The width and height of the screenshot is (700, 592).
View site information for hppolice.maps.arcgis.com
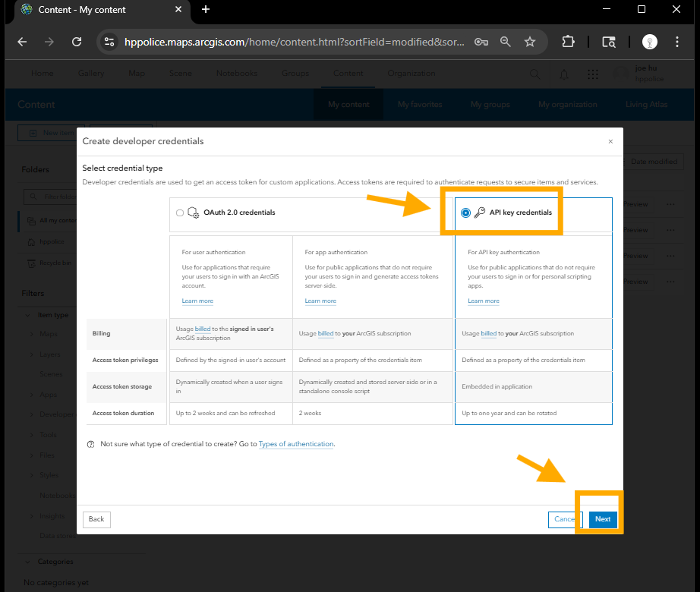tap(109, 42)
